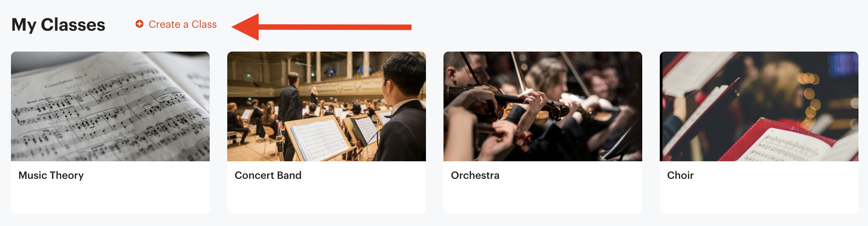Select the Choir class title

click(x=680, y=175)
